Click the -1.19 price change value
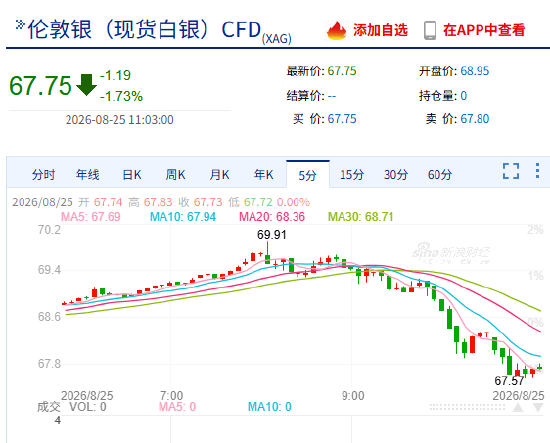Viewport: 550px width, 443px height. tap(115, 75)
